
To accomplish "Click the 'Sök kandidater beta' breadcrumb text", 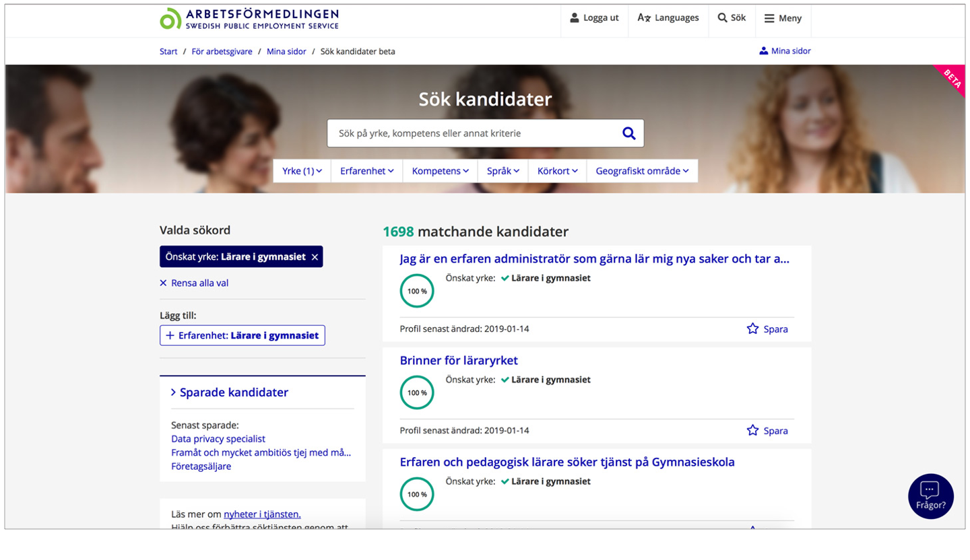I will [x=358, y=51].
